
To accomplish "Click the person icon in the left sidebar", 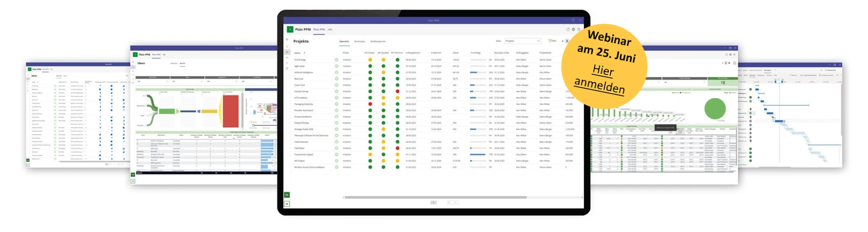I will [287, 63].
